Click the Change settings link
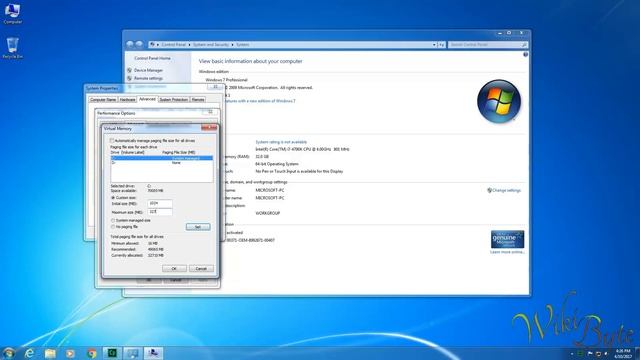This screenshot has width=640, height=360. click(507, 190)
